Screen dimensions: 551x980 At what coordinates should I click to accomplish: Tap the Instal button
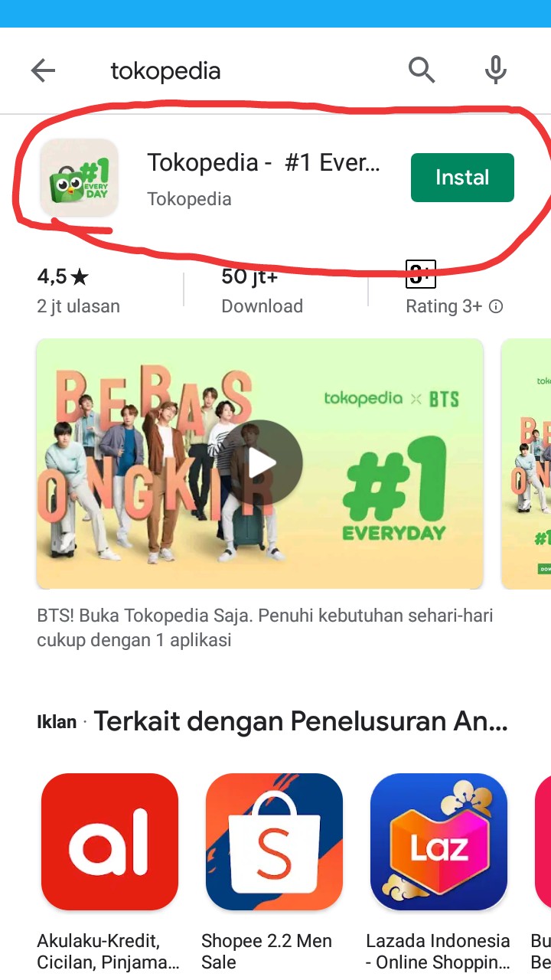[462, 178]
